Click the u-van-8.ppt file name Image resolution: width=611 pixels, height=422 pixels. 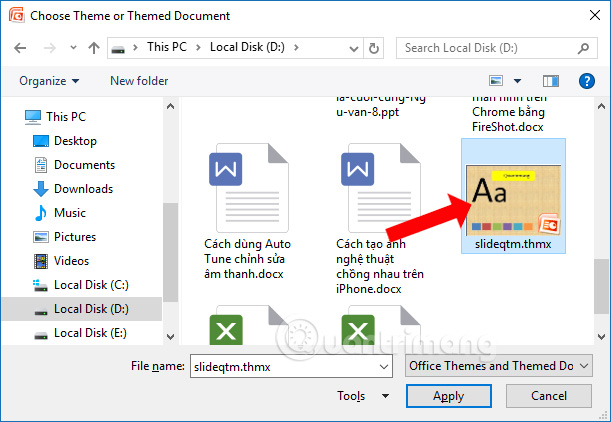point(367,112)
